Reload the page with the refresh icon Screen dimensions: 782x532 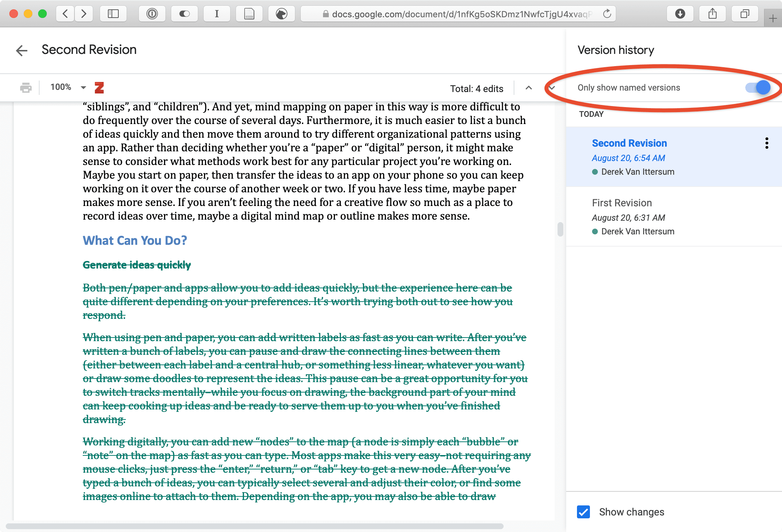(607, 14)
